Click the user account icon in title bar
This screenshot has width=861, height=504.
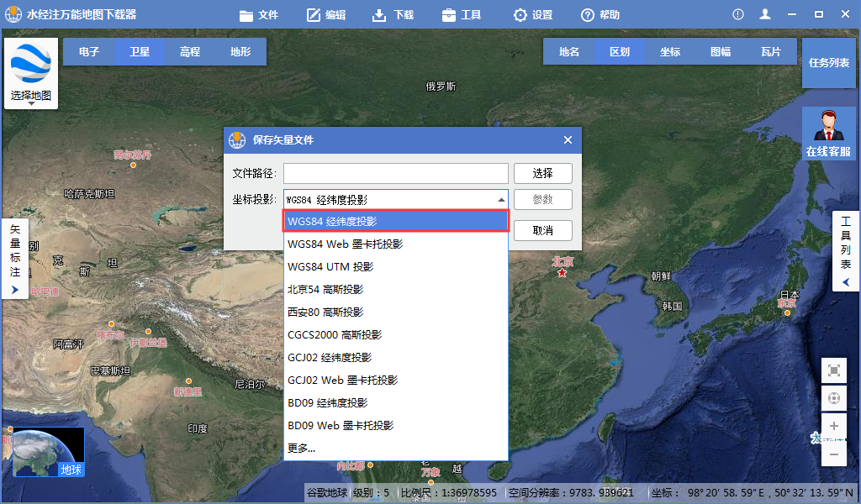tap(766, 13)
